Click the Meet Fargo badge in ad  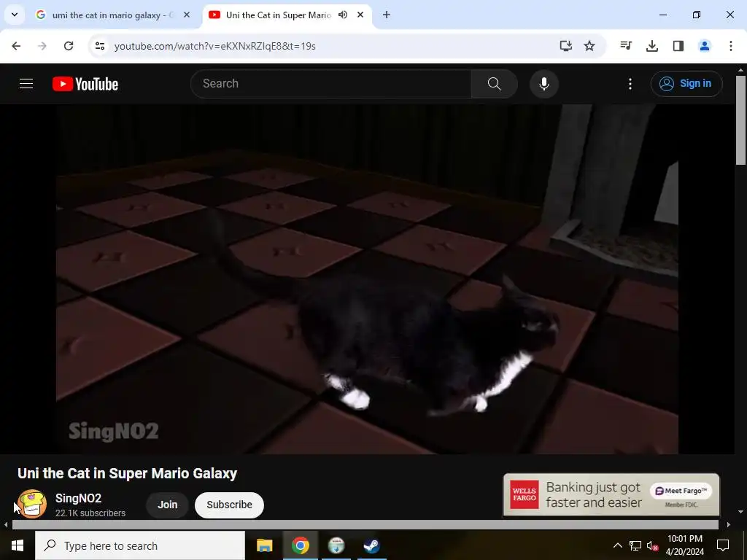click(x=681, y=491)
